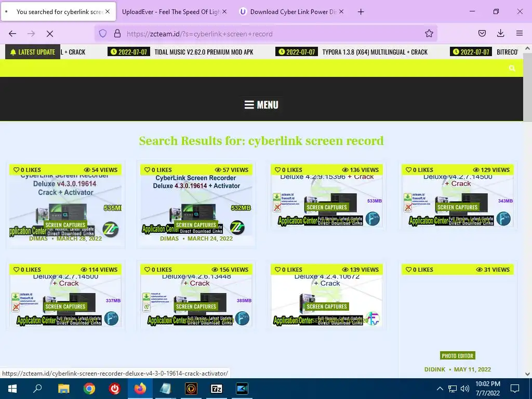Go back to previous page

[x=12, y=34]
